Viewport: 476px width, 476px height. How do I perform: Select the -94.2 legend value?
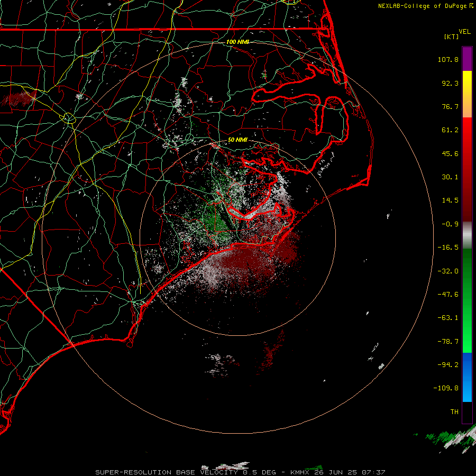(x=448, y=364)
